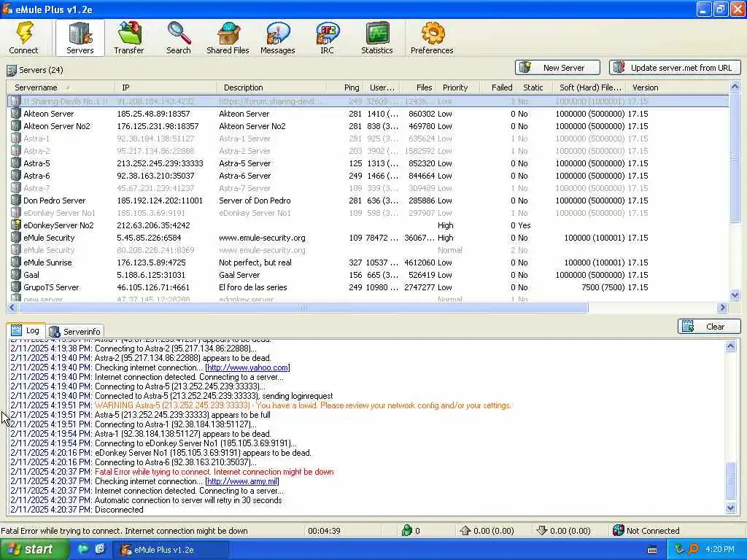Open the Preferences gear icon

coord(432,34)
